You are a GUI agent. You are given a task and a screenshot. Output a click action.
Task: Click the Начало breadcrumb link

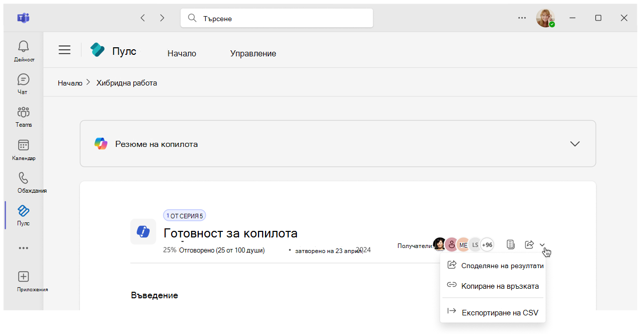click(x=70, y=83)
